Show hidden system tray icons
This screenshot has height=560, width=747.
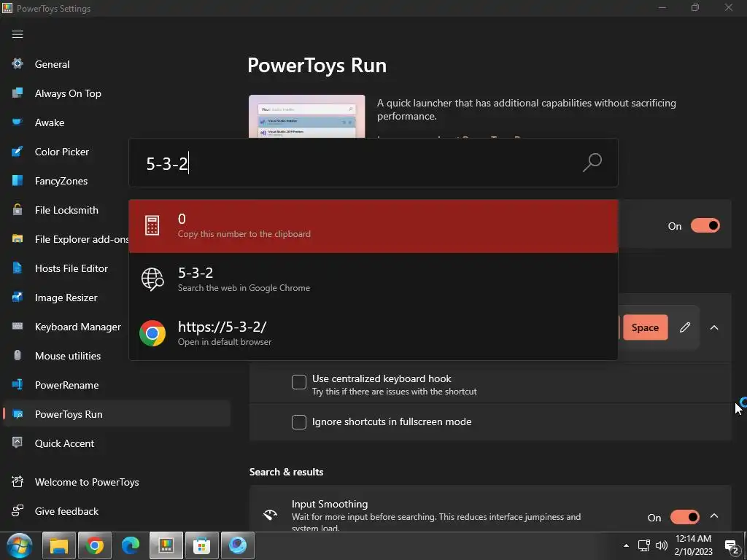[626, 545]
